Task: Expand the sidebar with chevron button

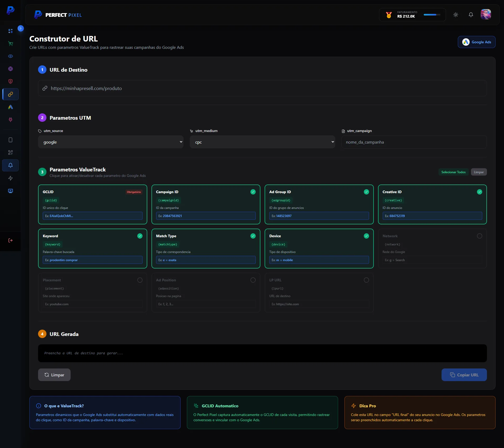Action: [x=21, y=28]
